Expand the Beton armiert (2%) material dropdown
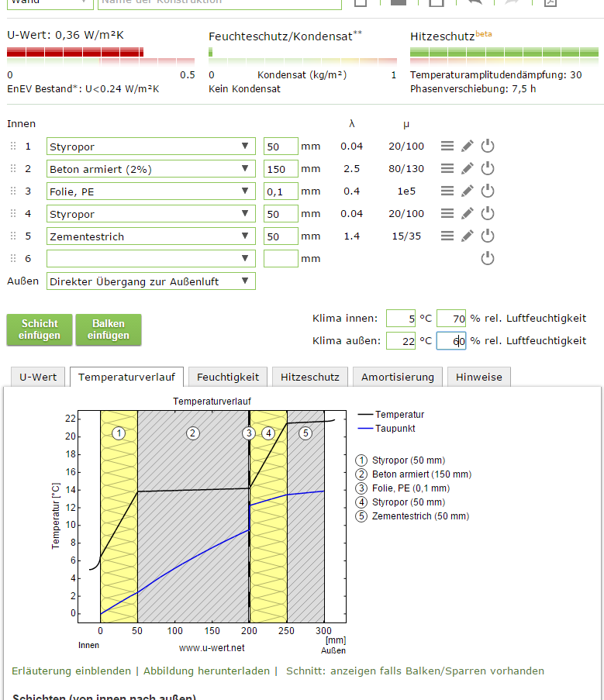 pyautogui.click(x=151, y=169)
